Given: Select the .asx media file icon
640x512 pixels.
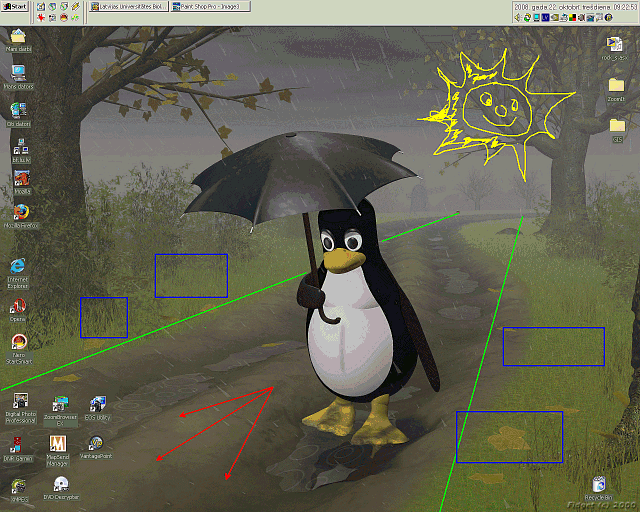Looking at the screenshot, I should click(614, 49).
